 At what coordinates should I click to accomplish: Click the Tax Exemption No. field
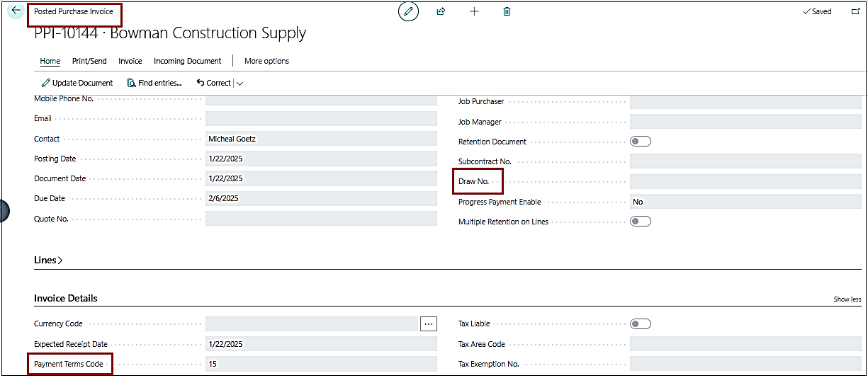click(745, 364)
